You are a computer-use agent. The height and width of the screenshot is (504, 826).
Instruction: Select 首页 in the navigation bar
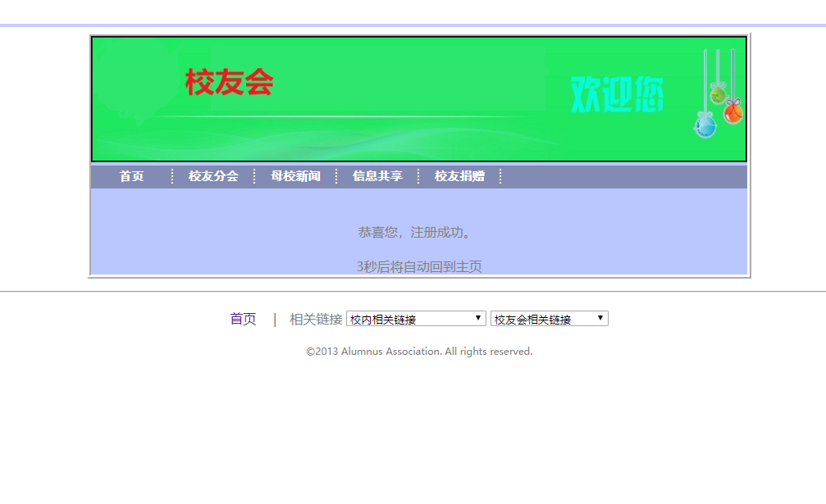(x=131, y=175)
